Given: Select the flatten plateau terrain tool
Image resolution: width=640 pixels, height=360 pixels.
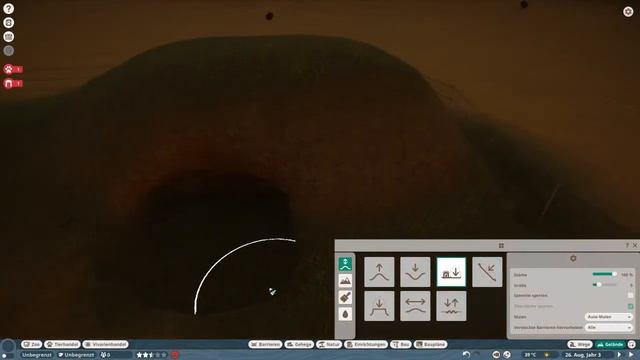Looking at the screenshot, I should tap(379, 306).
